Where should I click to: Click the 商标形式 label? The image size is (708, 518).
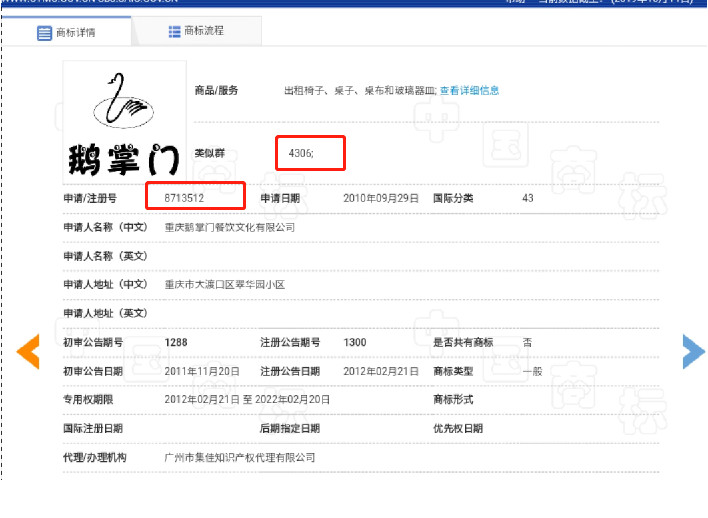pyautogui.click(x=453, y=400)
